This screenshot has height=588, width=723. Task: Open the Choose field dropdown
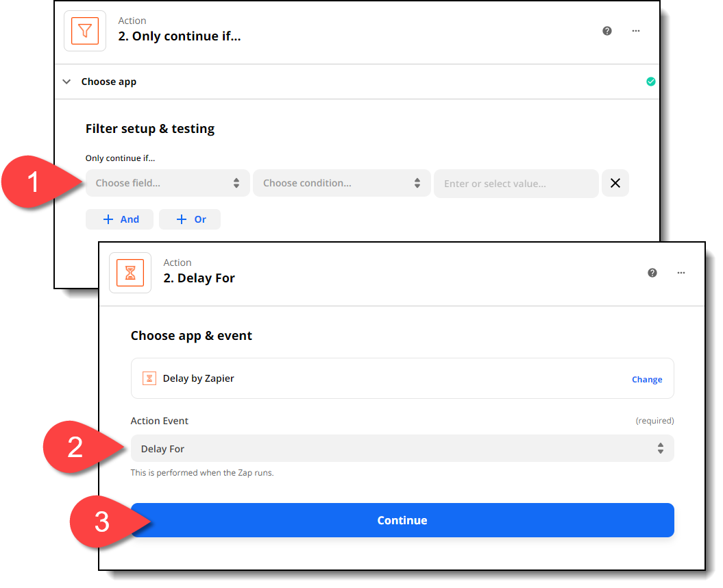click(167, 184)
